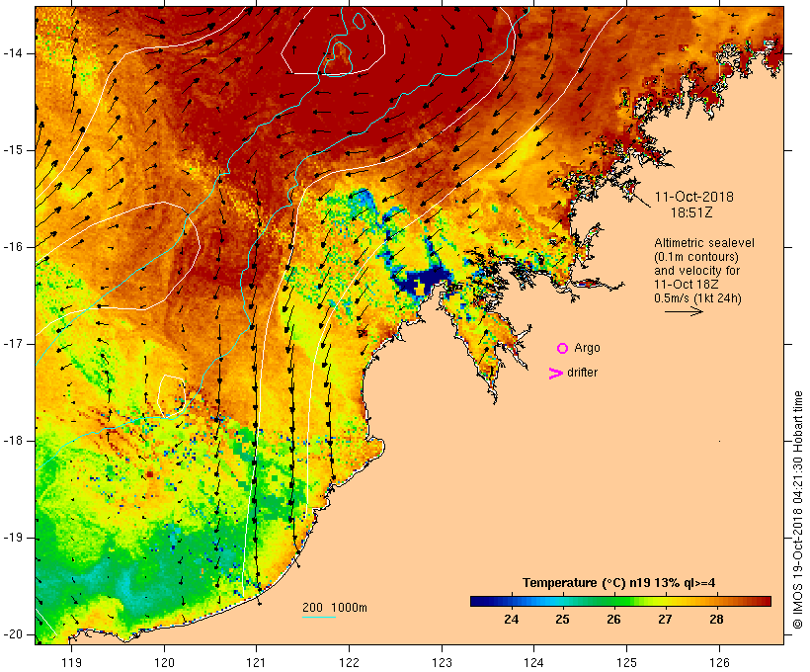810x672 pixels.
Task: Click the Temperature (°C) n19 title
Action: point(619,583)
